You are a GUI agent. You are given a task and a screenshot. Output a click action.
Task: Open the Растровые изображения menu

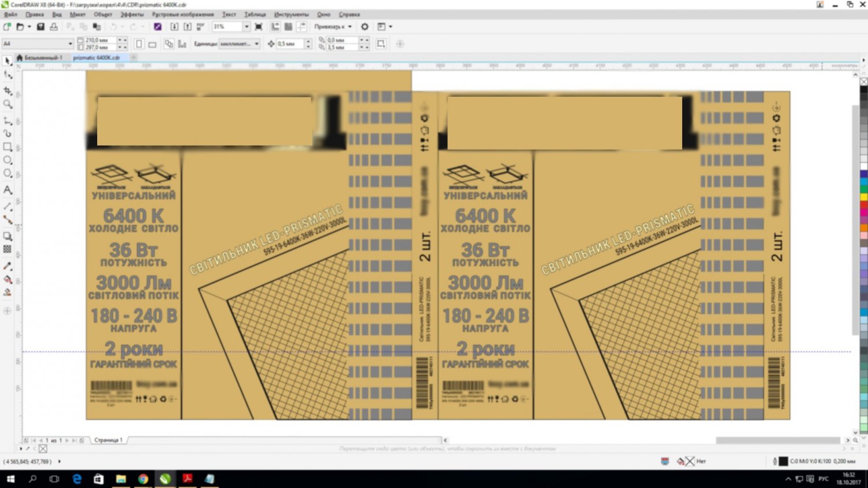point(183,14)
